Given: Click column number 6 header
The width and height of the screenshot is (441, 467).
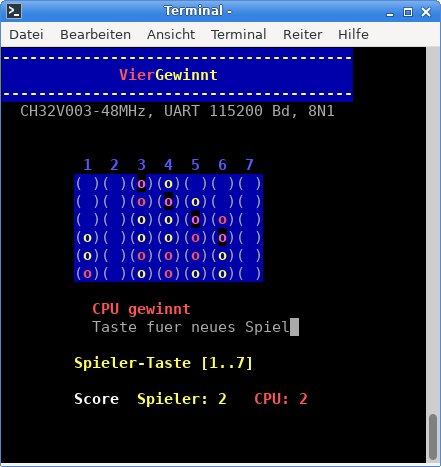Looking at the screenshot, I should [222, 165].
